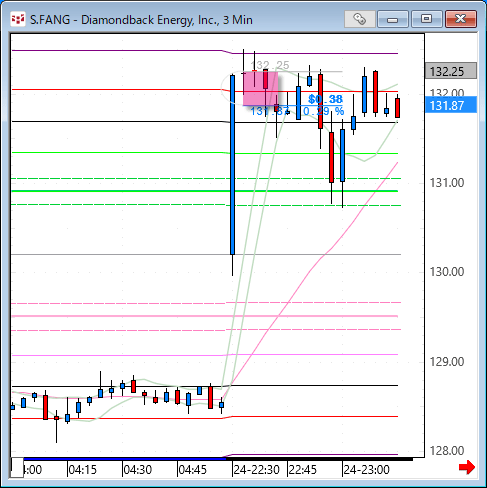Click the 04:30 time axis label
Screen dimensions: 487x488
[137, 470]
